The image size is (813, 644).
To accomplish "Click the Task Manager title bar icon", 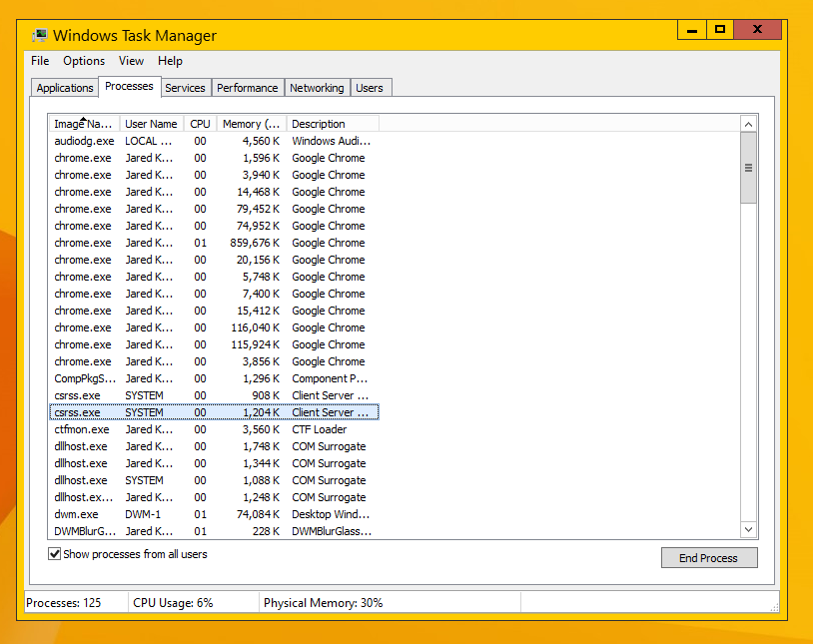I will coord(39,35).
